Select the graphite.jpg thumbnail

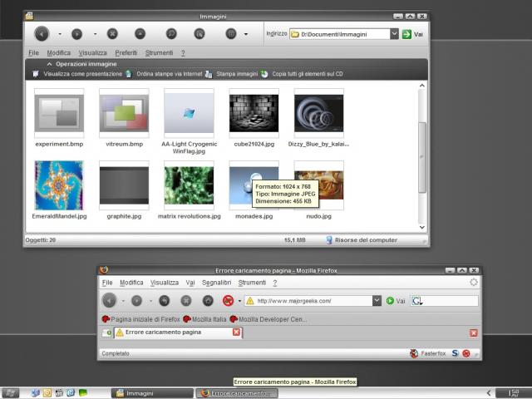(x=124, y=185)
